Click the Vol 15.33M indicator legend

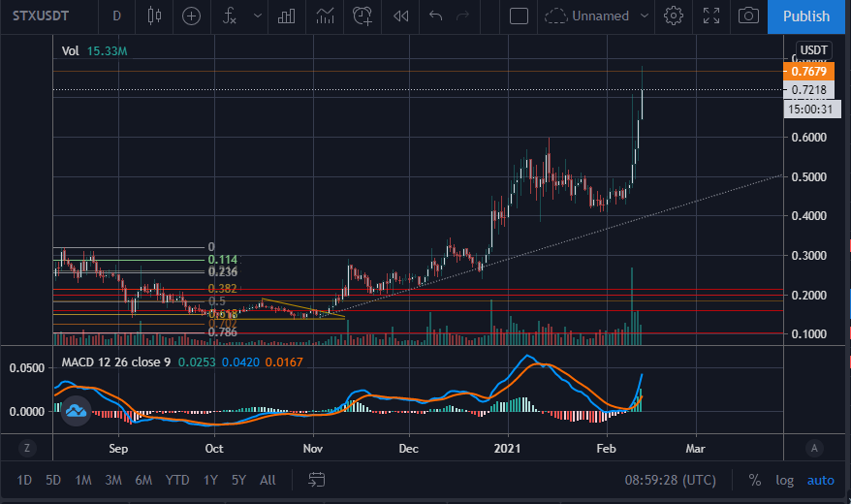click(x=94, y=51)
